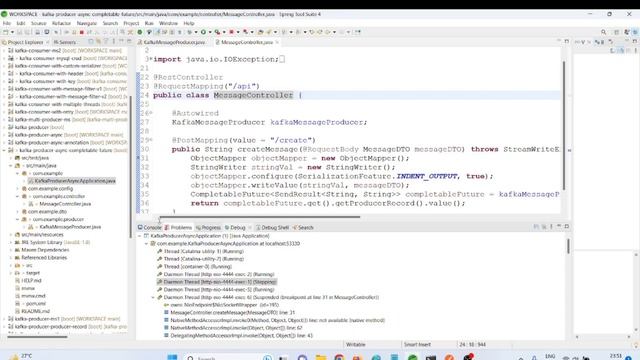The image size is (640, 360).
Task: Select KafkaProducerAsyncApplication.java in Project Explorer
Action: coord(75,181)
